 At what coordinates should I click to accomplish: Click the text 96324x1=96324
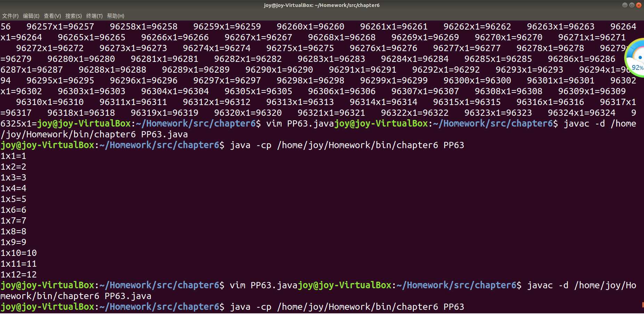[x=581, y=113]
